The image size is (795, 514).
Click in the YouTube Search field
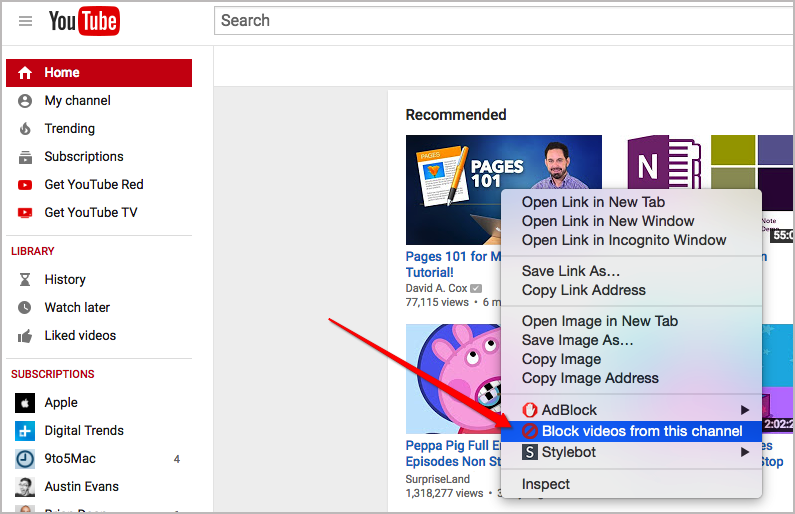pos(504,21)
